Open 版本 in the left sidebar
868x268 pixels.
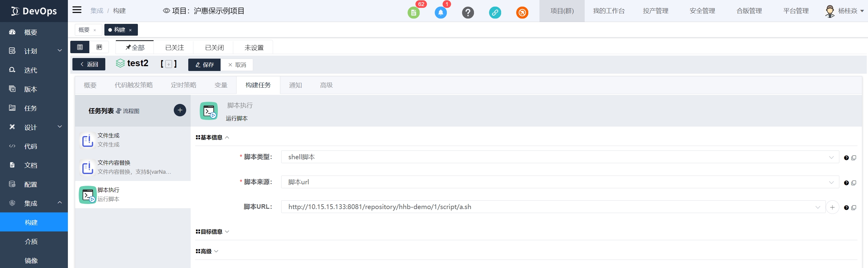[34, 89]
